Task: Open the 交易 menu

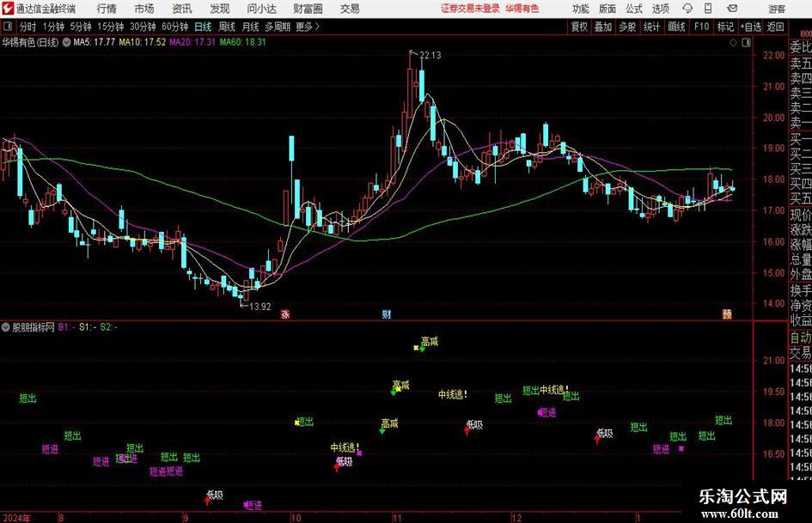Action: pos(350,9)
